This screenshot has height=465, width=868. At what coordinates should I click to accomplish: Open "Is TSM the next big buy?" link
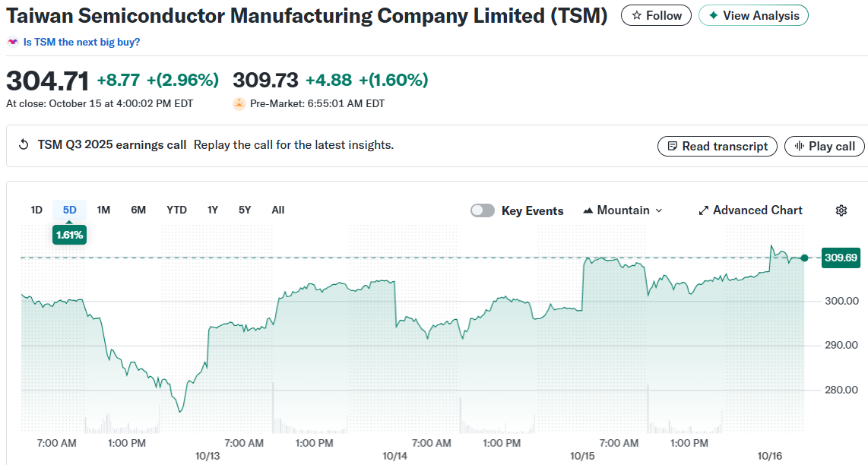(x=81, y=42)
